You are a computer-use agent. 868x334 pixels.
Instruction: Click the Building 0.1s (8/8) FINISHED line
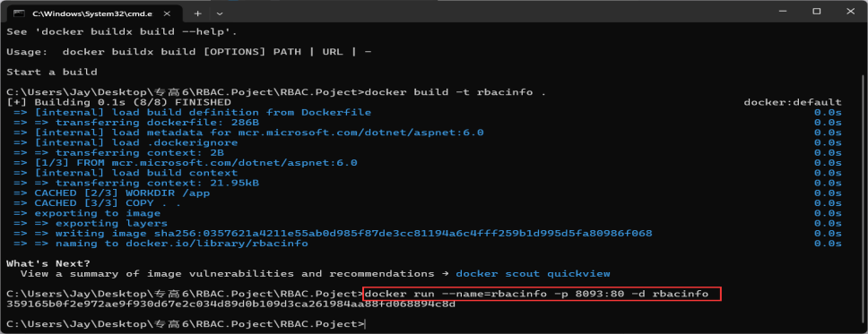click(x=118, y=102)
